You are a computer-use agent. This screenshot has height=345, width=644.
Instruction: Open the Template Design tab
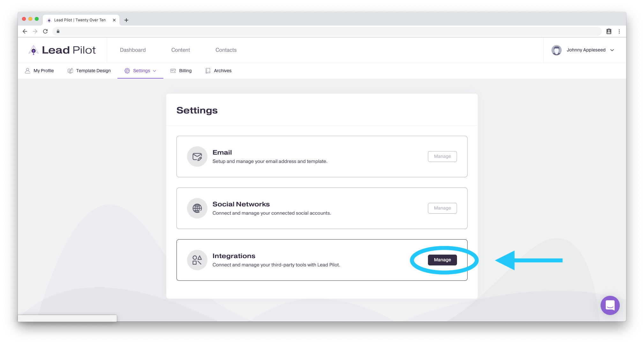pyautogui.click(x=89, y=71)
